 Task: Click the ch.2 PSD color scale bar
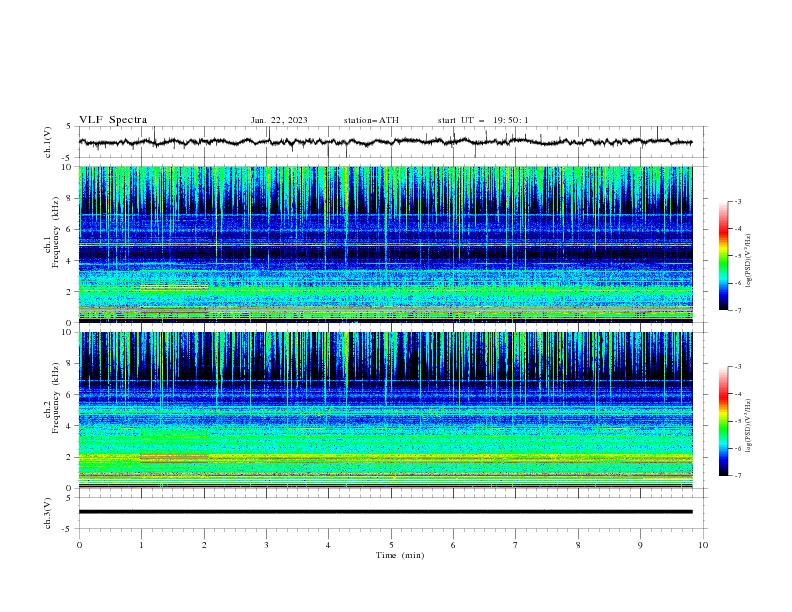[x=723, y=421]
